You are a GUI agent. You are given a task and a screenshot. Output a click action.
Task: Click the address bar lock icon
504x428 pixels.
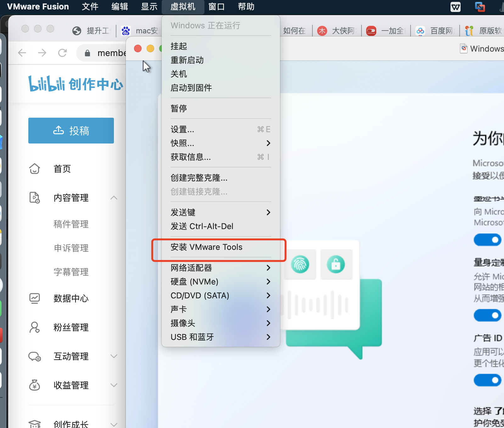[x=87, y=53]
